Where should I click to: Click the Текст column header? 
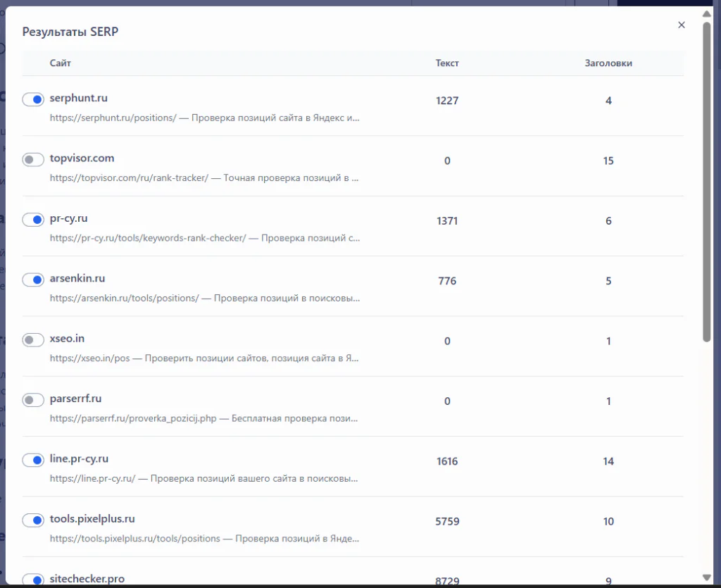[447, 63]
